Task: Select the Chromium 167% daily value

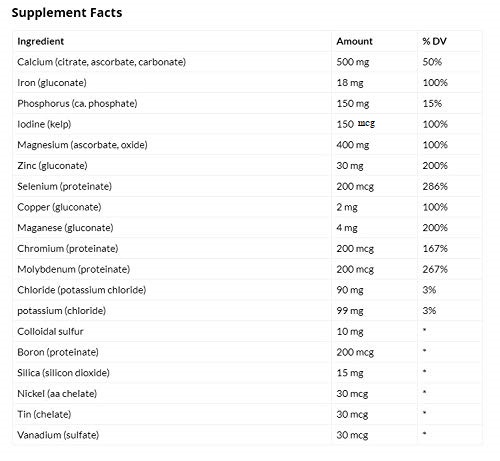Action: 435,249
